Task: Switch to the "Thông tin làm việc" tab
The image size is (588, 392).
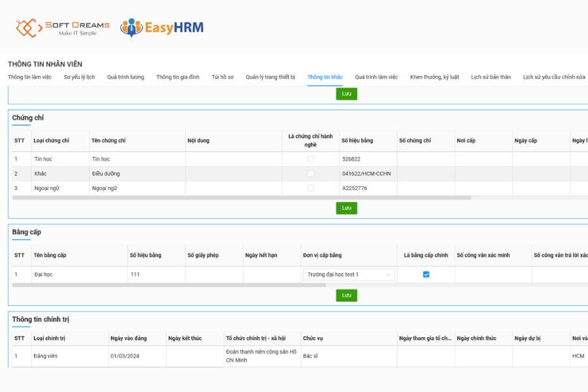Action: point(29,77)
